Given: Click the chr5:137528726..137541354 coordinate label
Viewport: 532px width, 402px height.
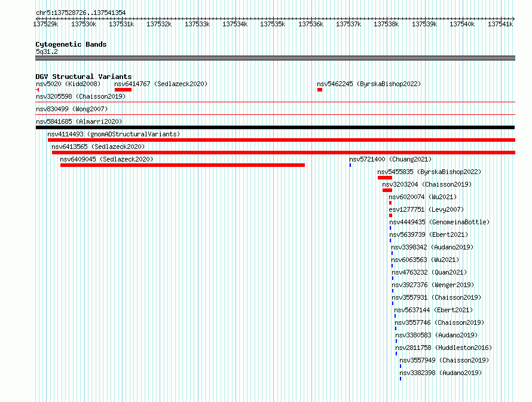Looking at the screenshot, I should click(x=81, y=13).
